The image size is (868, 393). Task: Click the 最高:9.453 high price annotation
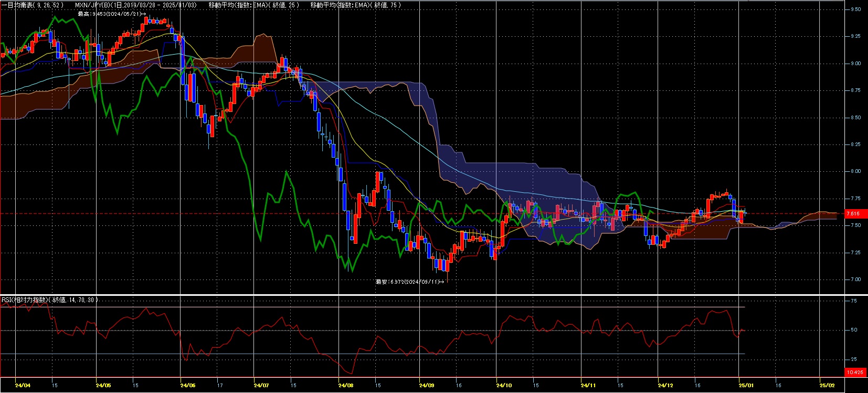[112, 14]
